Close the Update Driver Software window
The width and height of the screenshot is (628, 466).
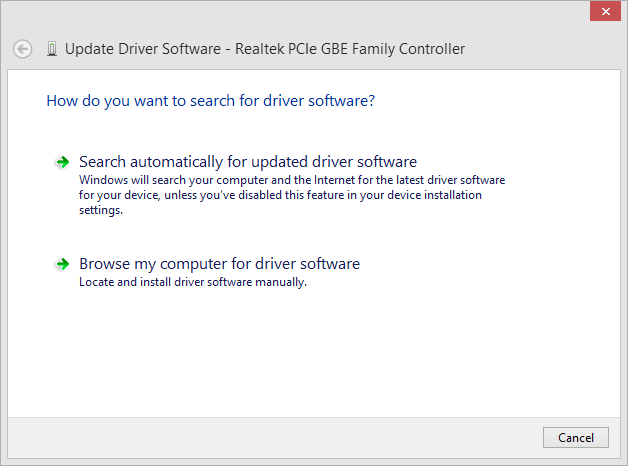coord(603,12)
